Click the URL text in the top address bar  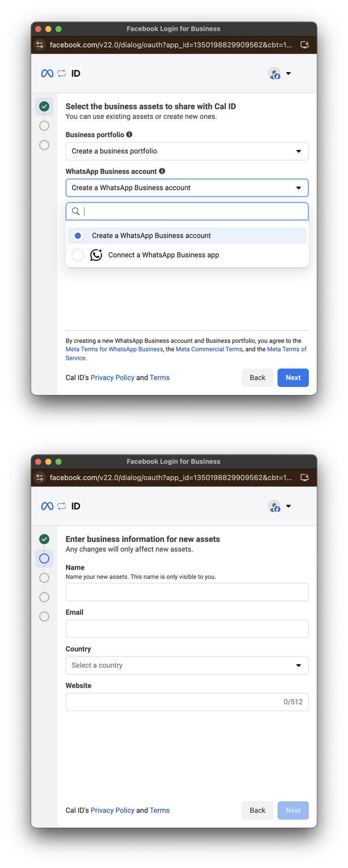point(171,45)
